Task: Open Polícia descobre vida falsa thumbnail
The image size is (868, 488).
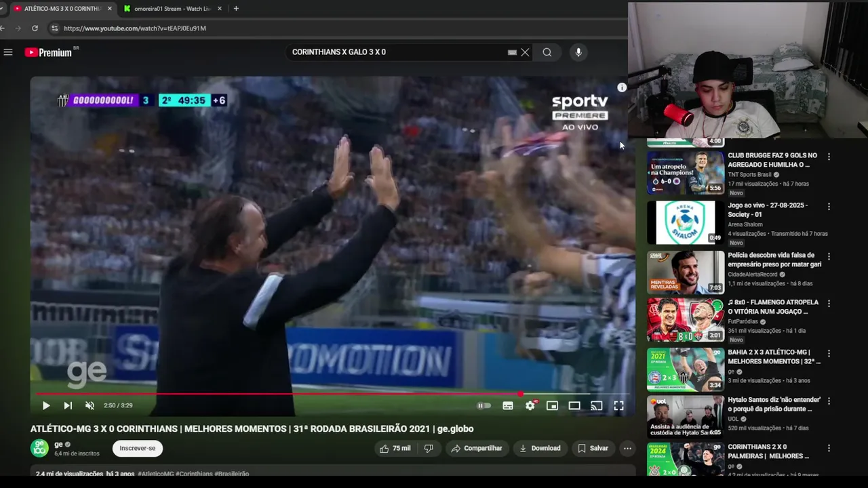Action: pyautogui.click(x=686, y=272)
